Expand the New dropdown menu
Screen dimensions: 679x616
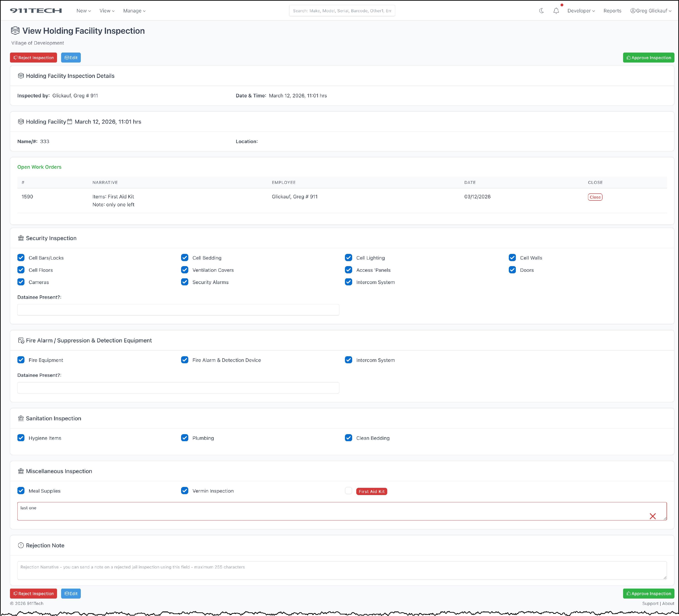[x=84, y=11]
